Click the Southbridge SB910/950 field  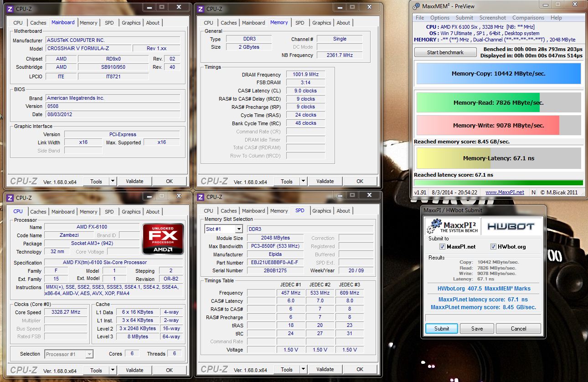coord(113,67)
